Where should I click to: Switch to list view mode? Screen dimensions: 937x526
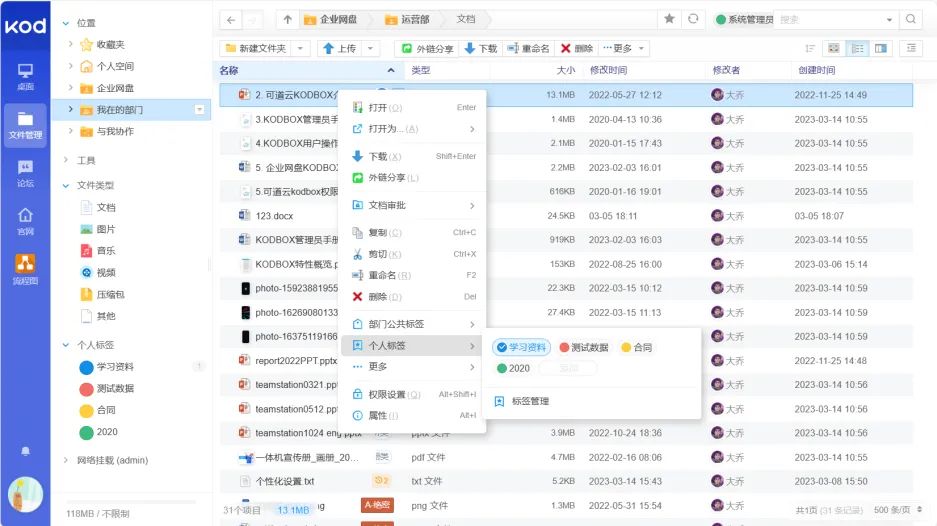(858, 48)
